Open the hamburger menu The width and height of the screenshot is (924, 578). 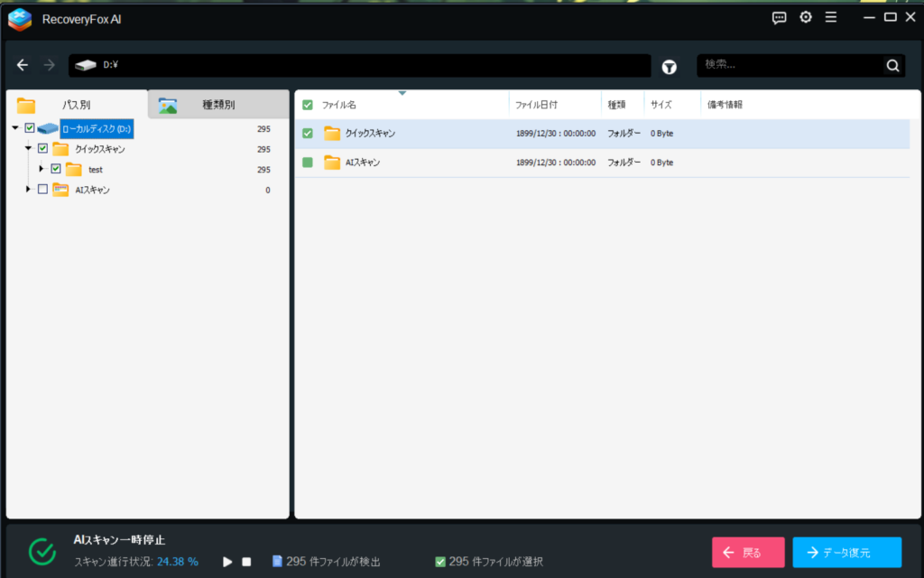(x=831, y=17)
